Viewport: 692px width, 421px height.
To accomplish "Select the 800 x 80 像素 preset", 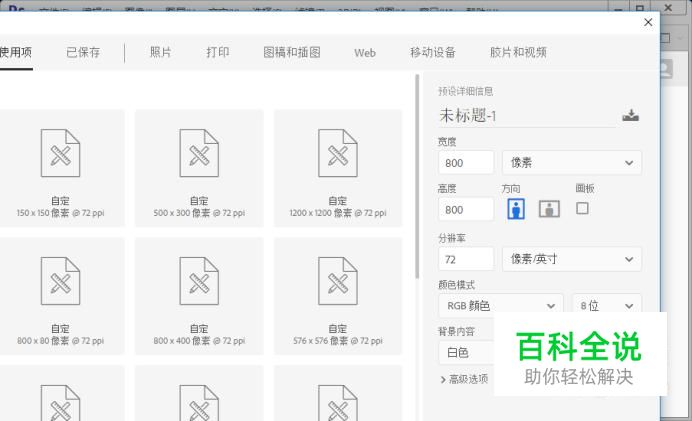I will point(61,296).
